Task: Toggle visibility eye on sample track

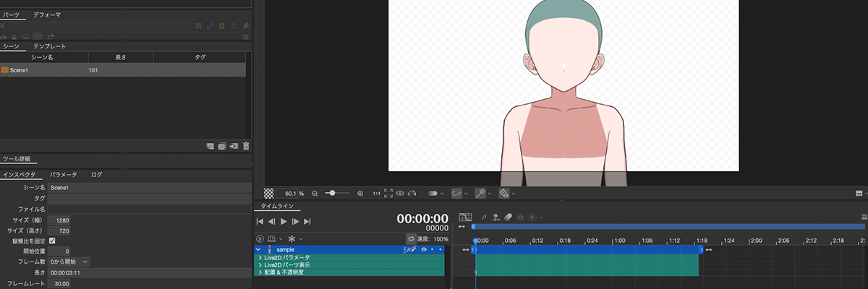Action: click(424, 249)
